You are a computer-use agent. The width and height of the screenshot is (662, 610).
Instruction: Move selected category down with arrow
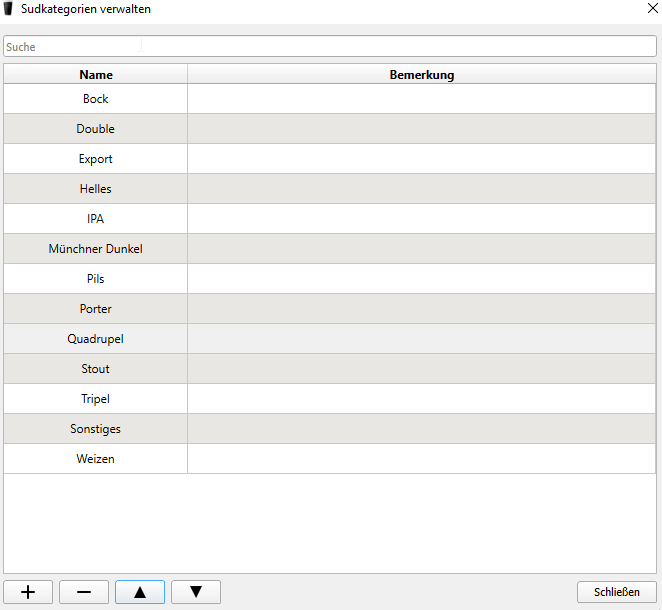pos(196,592)
